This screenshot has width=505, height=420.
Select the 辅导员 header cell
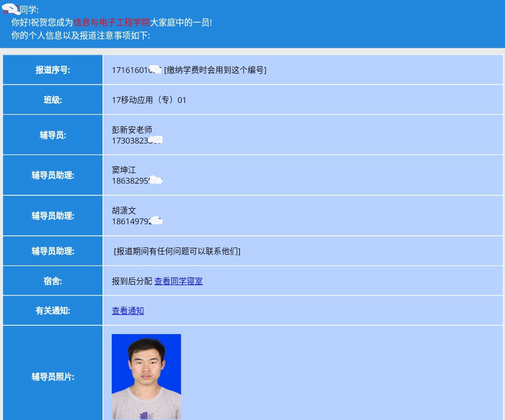pos(52,134)
